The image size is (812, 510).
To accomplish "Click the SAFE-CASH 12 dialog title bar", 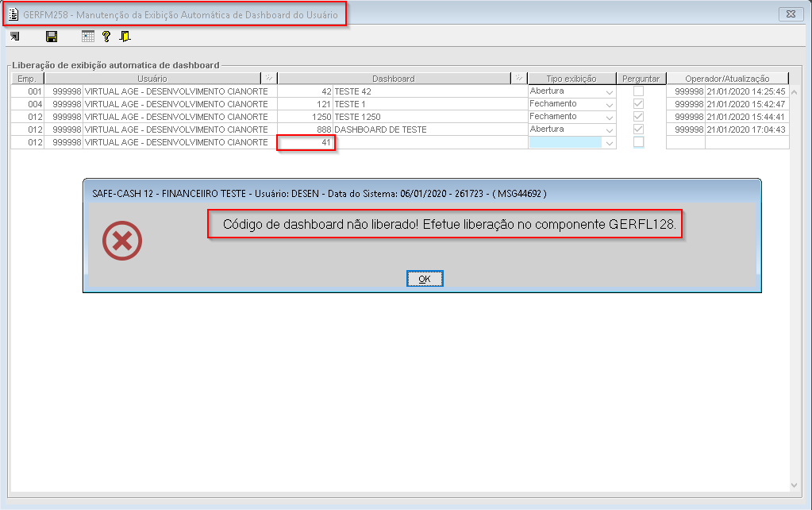I will click(x=422, y=193).
